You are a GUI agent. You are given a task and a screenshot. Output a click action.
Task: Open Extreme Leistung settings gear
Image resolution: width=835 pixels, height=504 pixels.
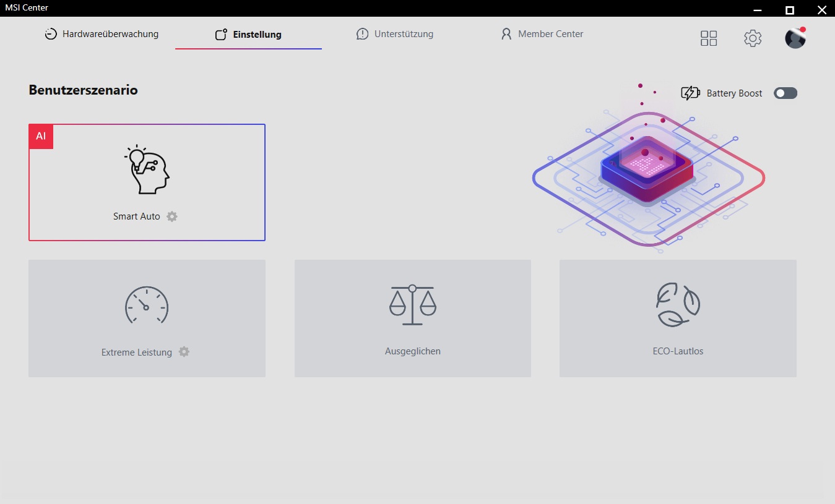184,352
